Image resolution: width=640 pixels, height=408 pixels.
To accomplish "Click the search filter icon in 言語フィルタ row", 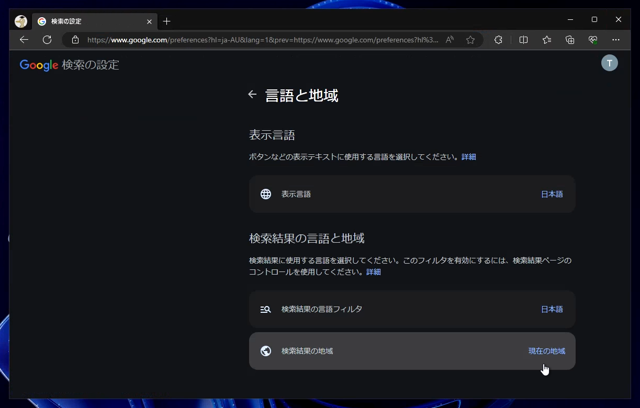I will (266, 309).
